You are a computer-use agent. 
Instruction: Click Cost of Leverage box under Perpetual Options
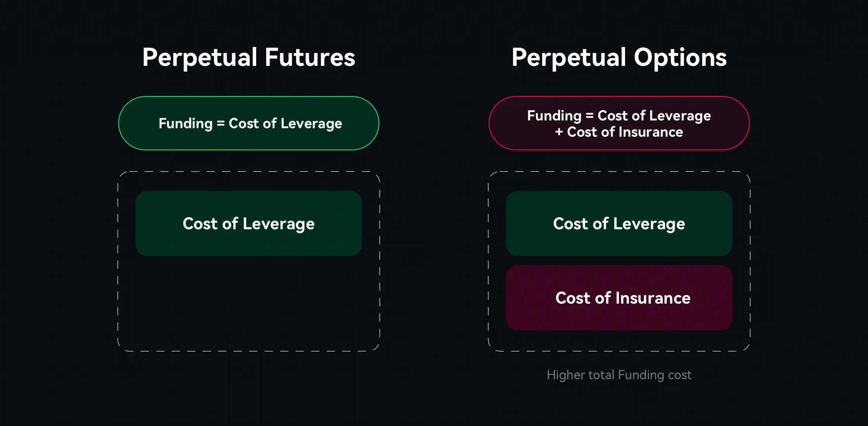619,223
